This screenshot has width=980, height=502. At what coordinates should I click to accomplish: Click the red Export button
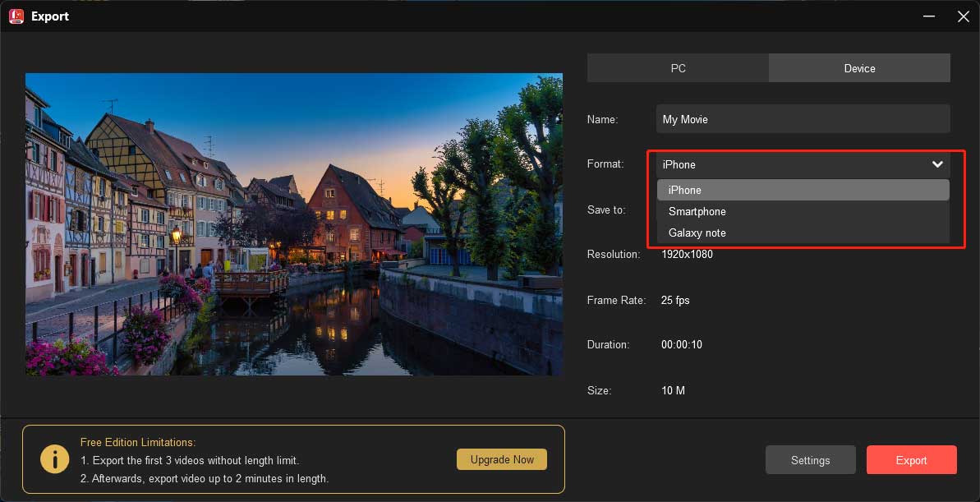(x=911, y=460)
